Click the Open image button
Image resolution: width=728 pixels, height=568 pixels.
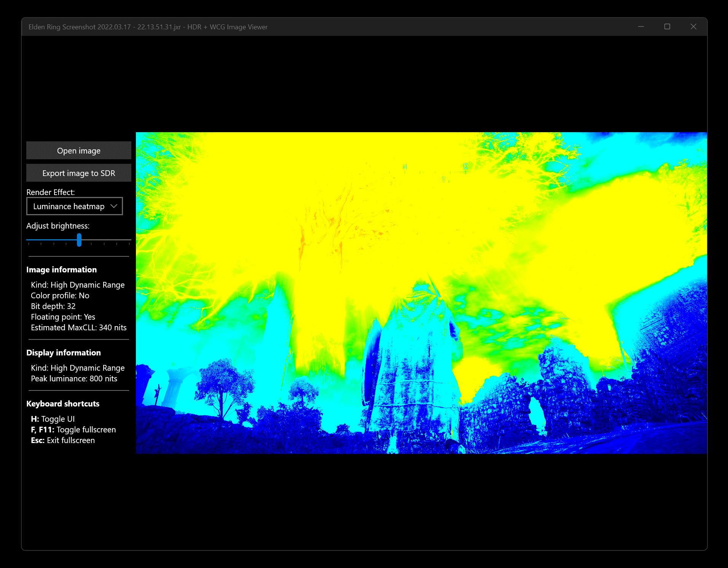point(79,150)
